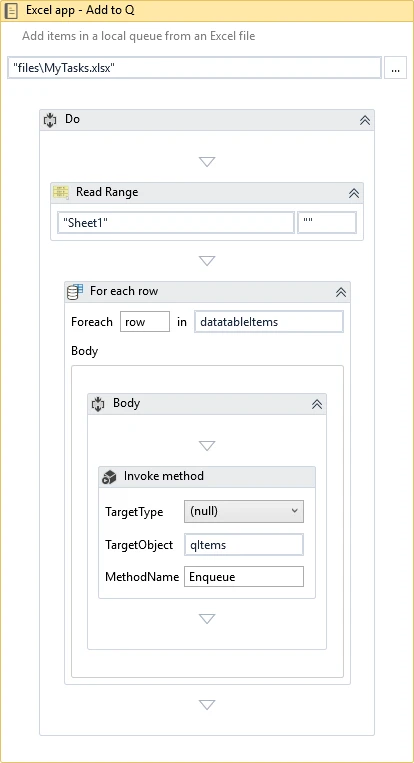This screenshot has height=763, width=414.
Task: Browse for workbook with ellipsis button
Action: pos(396,68)
